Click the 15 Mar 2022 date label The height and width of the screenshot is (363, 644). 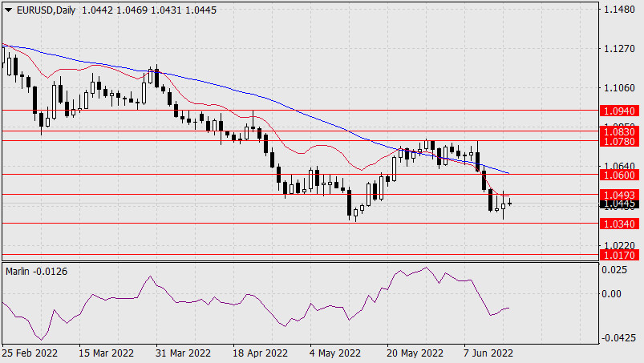pyautogui.click(x=106, y=353)
